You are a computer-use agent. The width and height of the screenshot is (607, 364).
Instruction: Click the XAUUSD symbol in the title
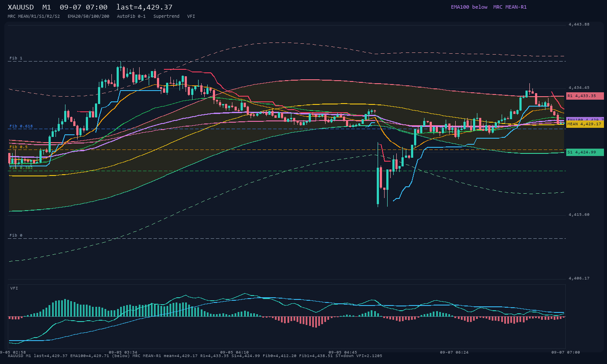[x=21, y=7]
